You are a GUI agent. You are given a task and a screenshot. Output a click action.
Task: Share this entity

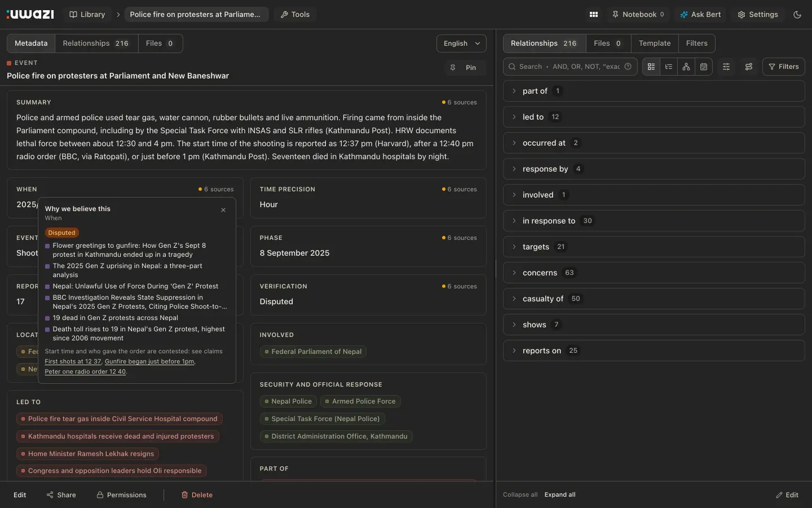click(61, 495)
